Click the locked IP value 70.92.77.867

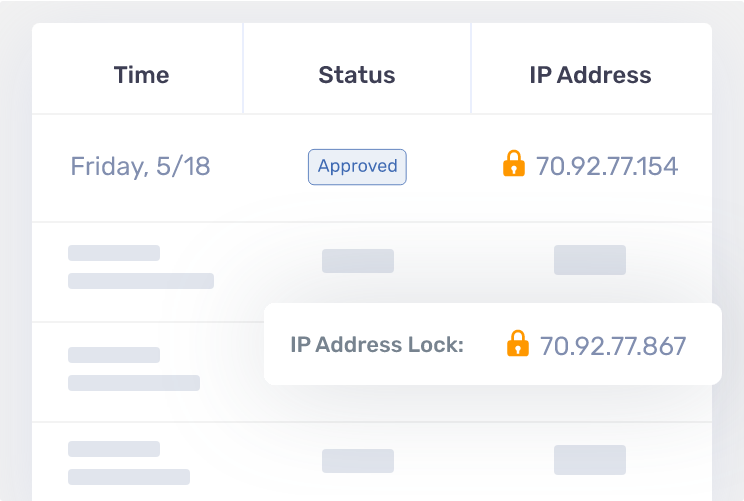tap(613, 346)
